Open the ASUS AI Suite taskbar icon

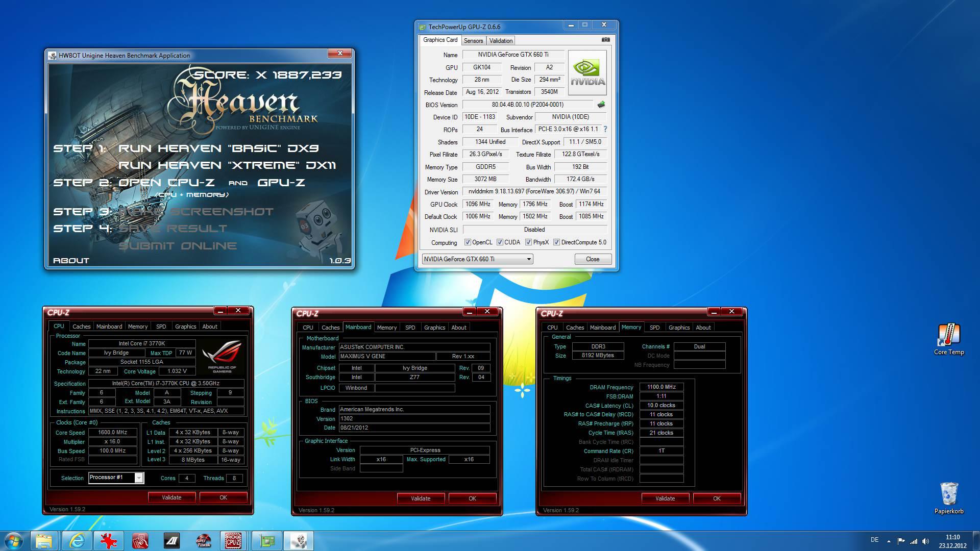171,541
